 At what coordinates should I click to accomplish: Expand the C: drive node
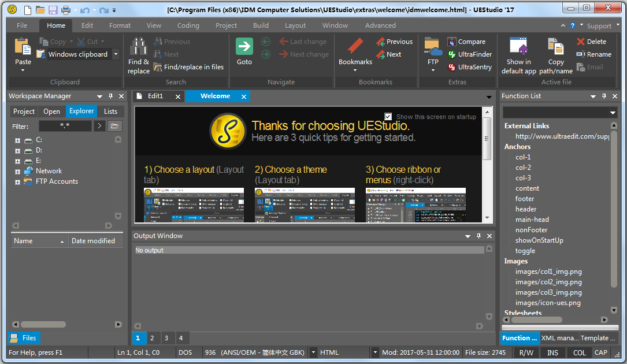pos(17,140)
